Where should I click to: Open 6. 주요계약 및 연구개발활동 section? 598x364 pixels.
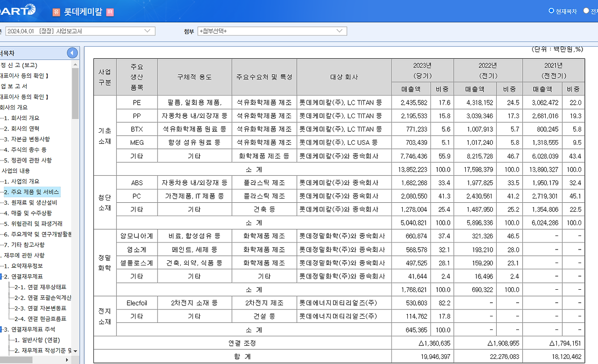click(38, 234)
